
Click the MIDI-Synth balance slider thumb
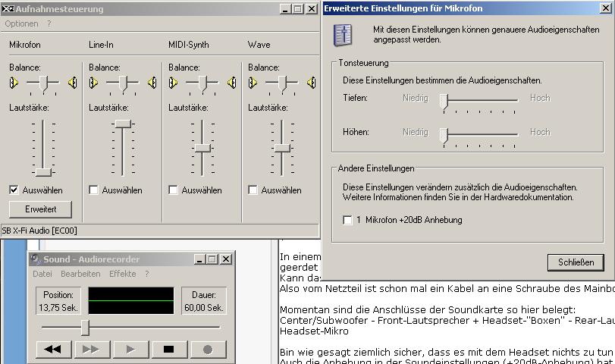pos(202,83)
